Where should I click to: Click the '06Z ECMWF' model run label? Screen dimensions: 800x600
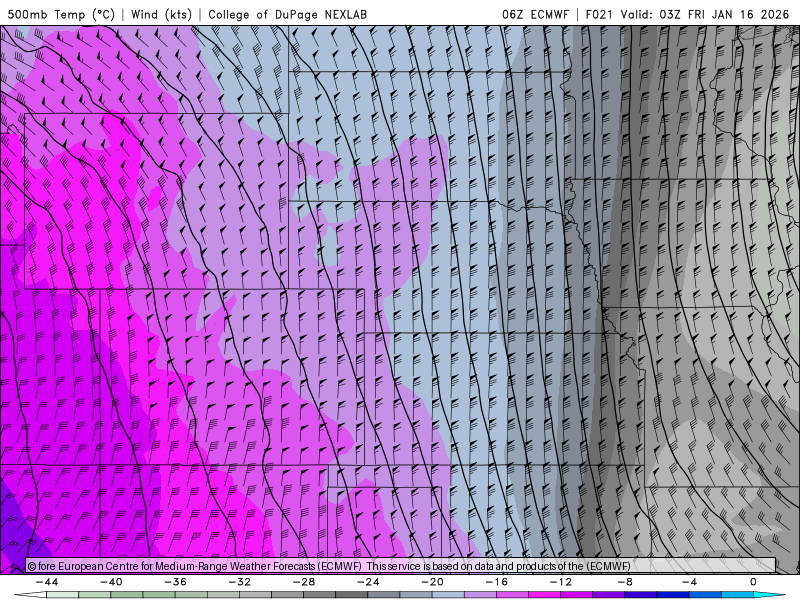(535, 14)
